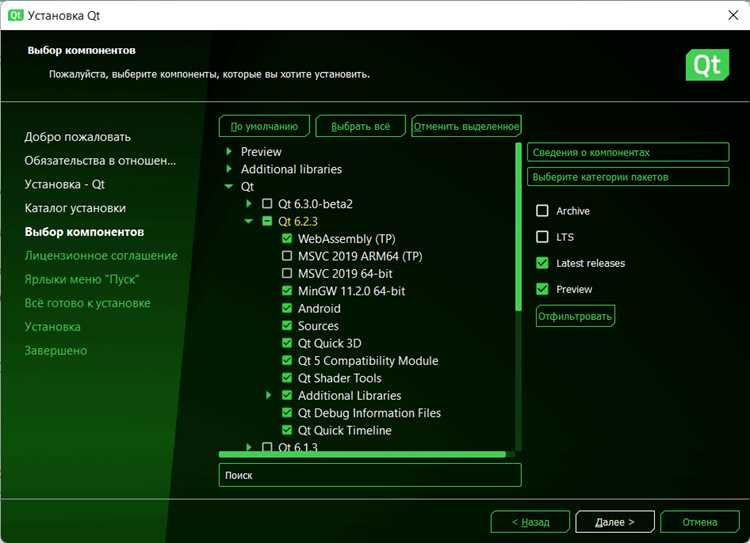This screenshot has width=750, height=543.
Task: Uncheck the Preview category filter checkbox
Action: [542, 289]
